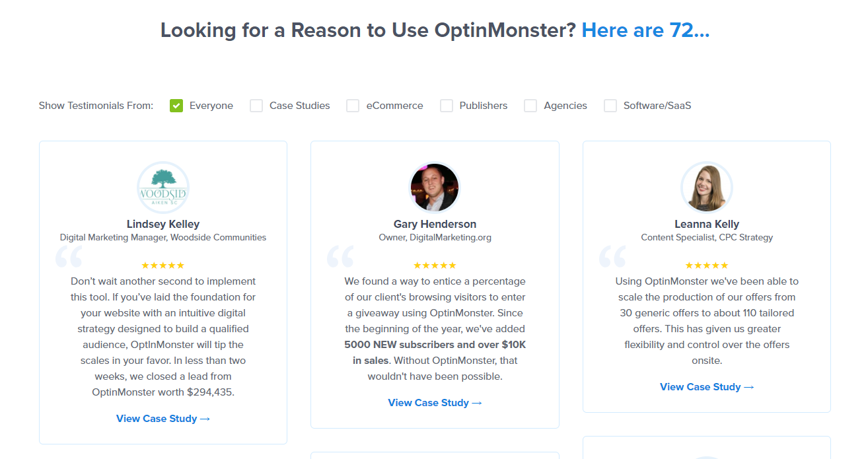Click the quote mark icon in Leanna's card
868x459 pixels.
point(612,256)
